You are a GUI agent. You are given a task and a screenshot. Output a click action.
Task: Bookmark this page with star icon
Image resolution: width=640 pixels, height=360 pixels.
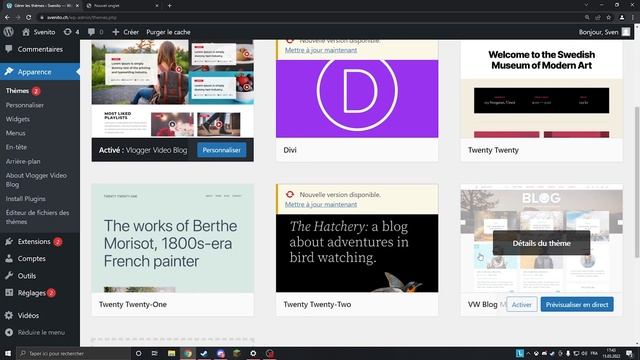609,18
